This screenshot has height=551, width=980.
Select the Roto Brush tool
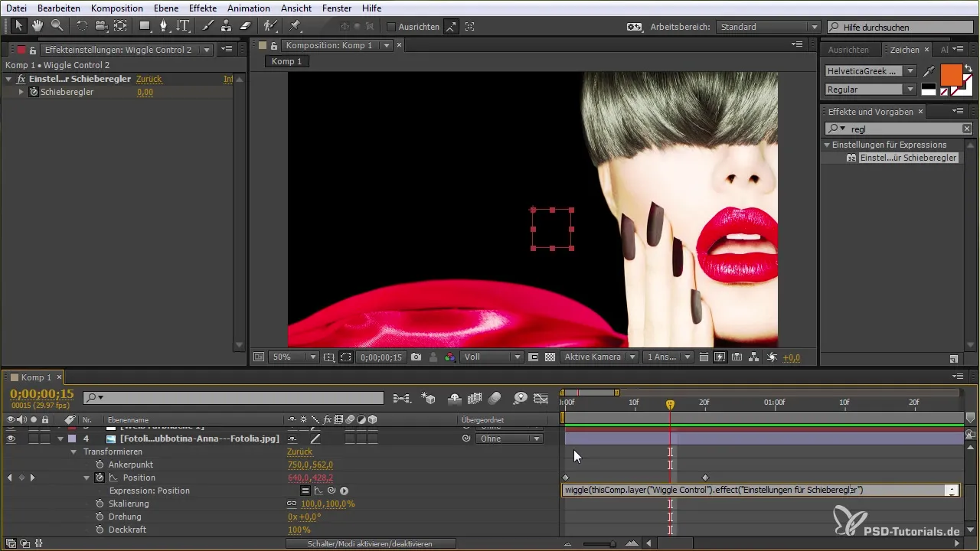pyautogui.click(x=270, y=26)
